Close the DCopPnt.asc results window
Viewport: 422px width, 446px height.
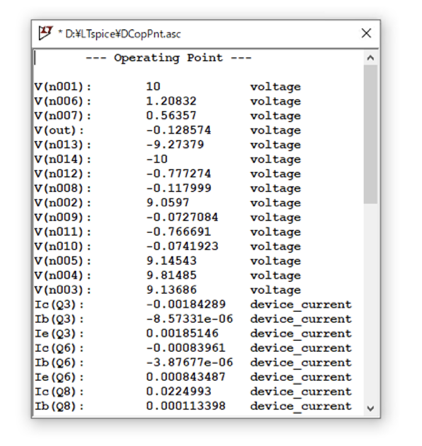point(366,33)
